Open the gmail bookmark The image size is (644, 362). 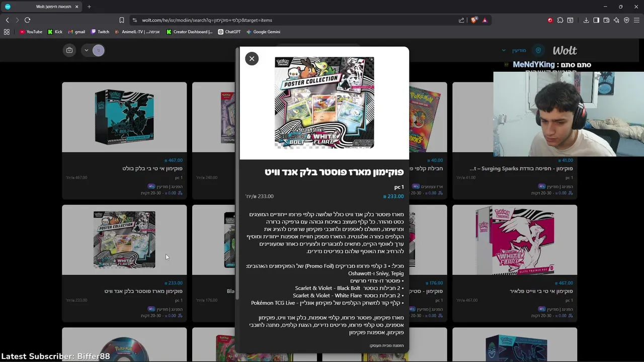click(x=76, y=32)
